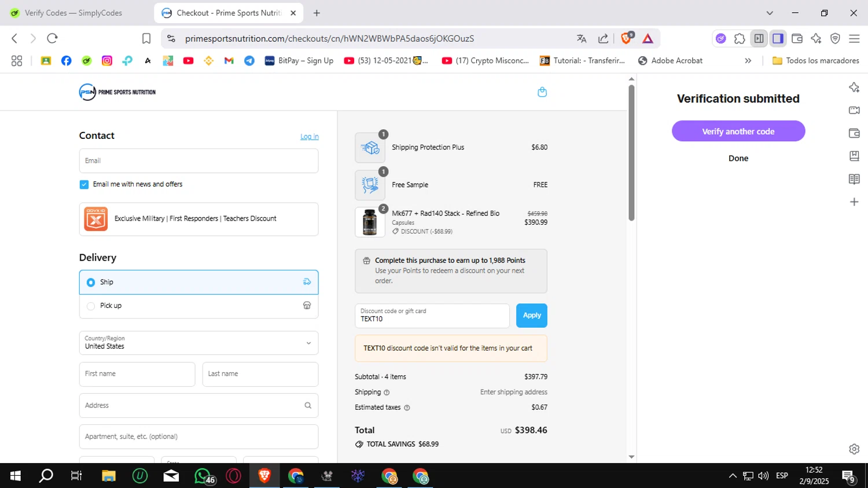Open Telegram bookmark icon
The width and height of the screenshot is (868, 488).
[x=249, y=61]
